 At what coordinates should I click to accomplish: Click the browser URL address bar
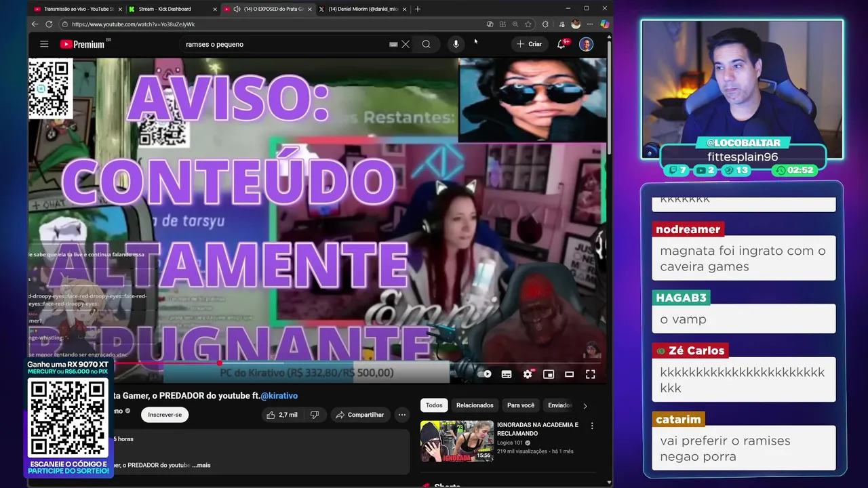tap(271, 24)
